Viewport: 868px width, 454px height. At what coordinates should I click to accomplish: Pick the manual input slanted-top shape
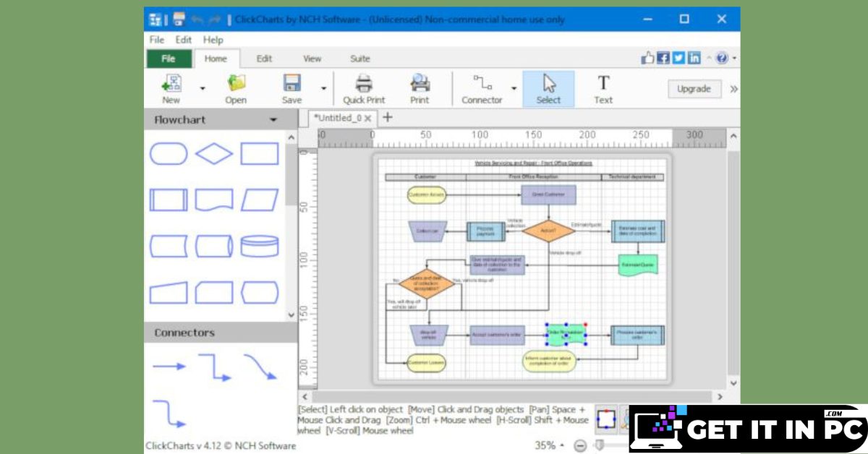pyautogui.click(x=169, y=292)
